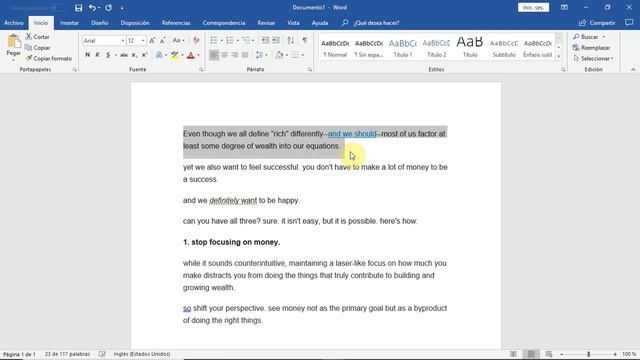Expand the Estilos gallery more arrow
Screen dimensions: 640x360
tap(558, 57)
